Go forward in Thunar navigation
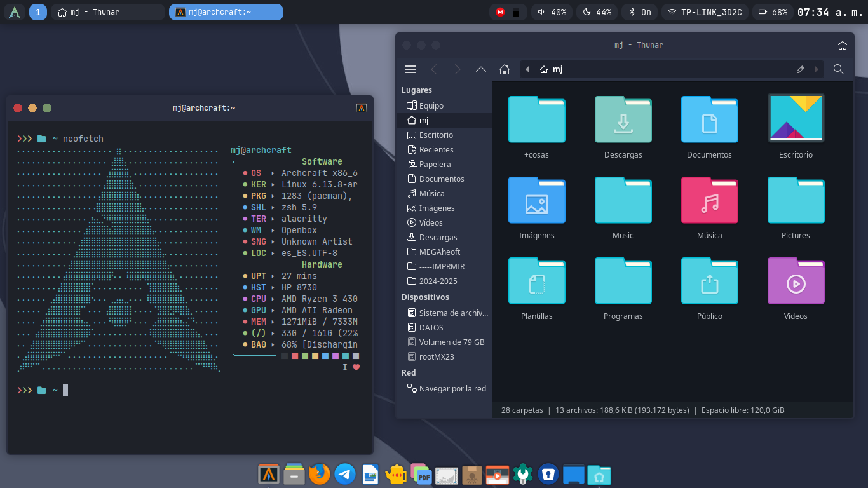This screenshot has width=868, height=488. (458, 69)
